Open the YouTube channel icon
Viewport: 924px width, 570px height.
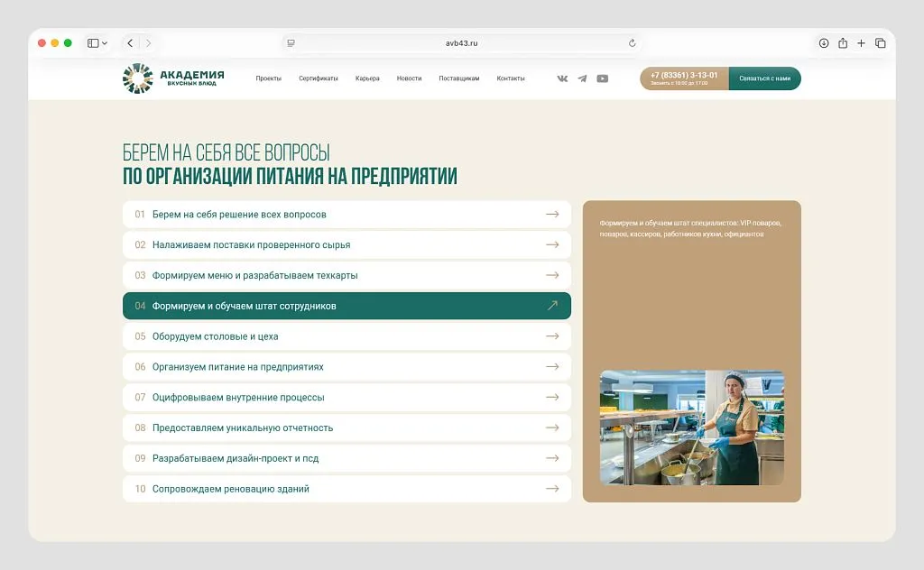602,78
